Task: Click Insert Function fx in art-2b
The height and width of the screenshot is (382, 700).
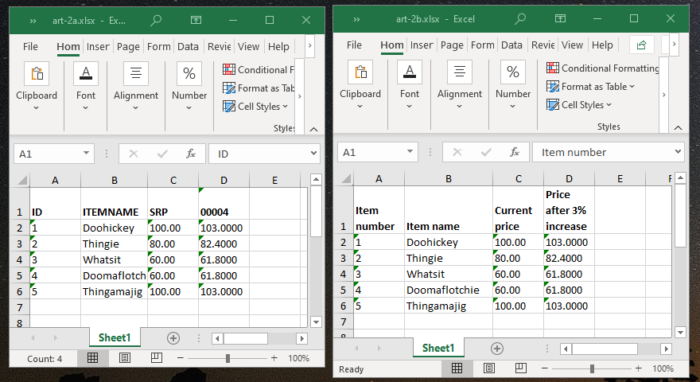Action: click(514, 152)
